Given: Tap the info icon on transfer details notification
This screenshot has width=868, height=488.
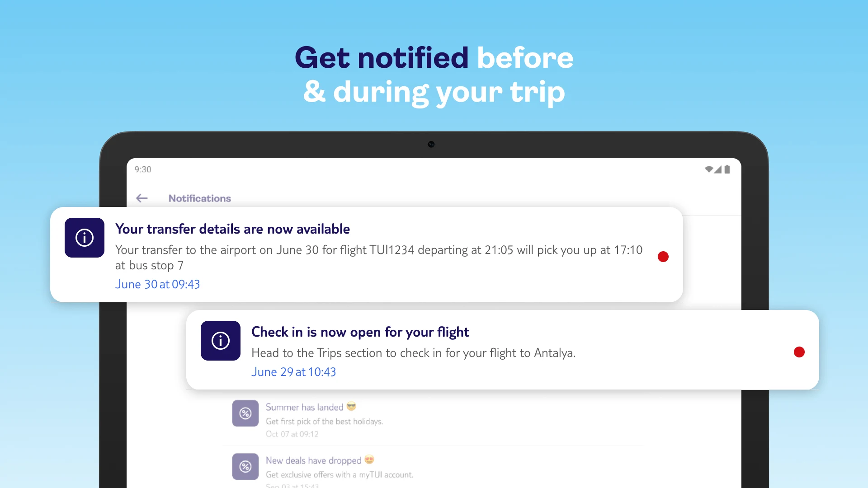Looking at the screenshot, I should (x=85, y=238).
